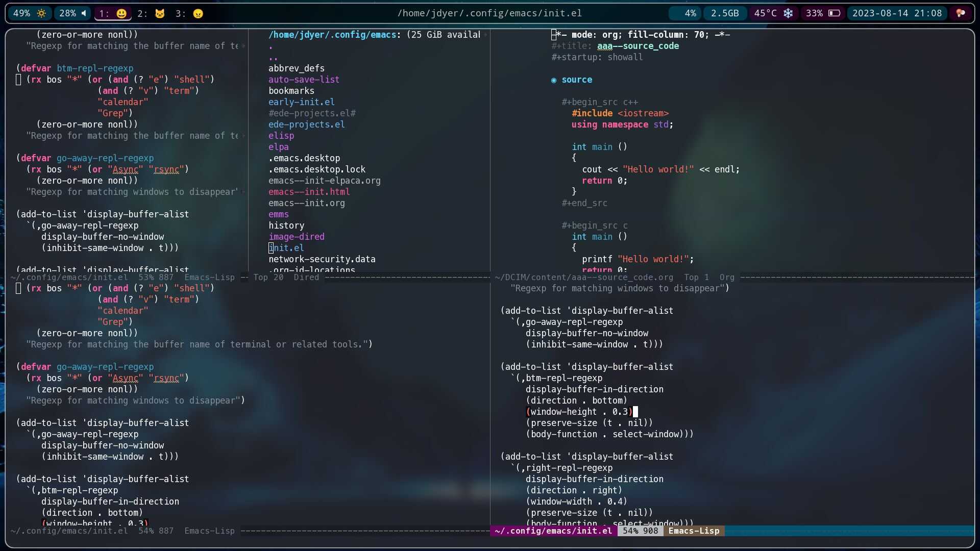Open the auto-save-list directory entry
This screenshot has height=551, width=980.
[304, 80]
